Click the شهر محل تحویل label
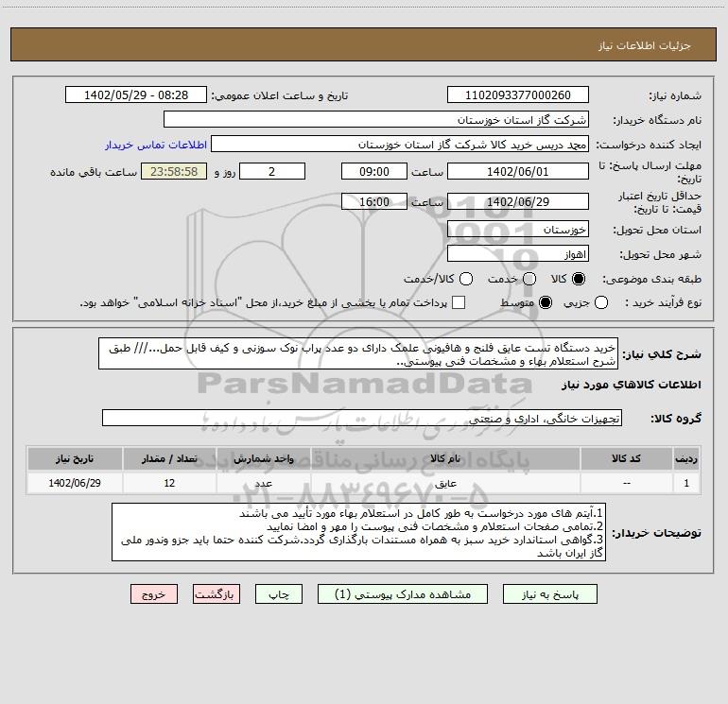 point(661,255)
